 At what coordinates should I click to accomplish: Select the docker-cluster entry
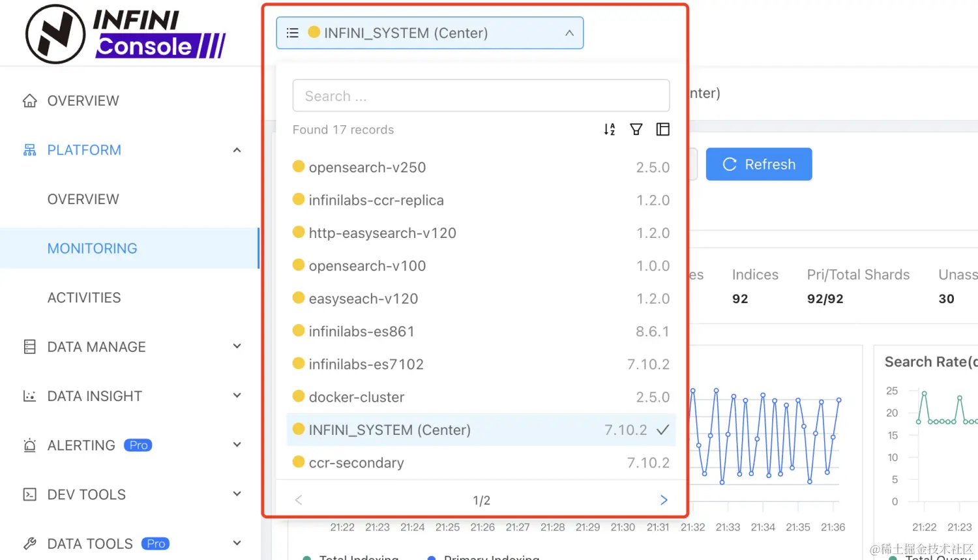(x=481, y=397)
